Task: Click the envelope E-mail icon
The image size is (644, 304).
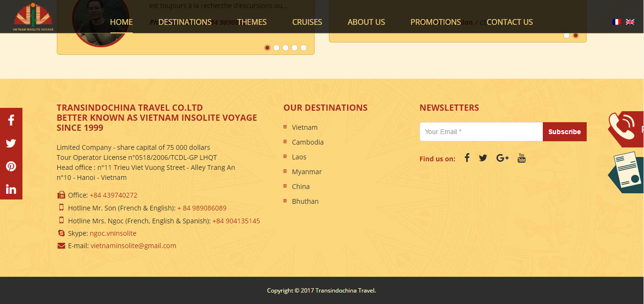Action: pyautogui.click(x=61, y=246)
